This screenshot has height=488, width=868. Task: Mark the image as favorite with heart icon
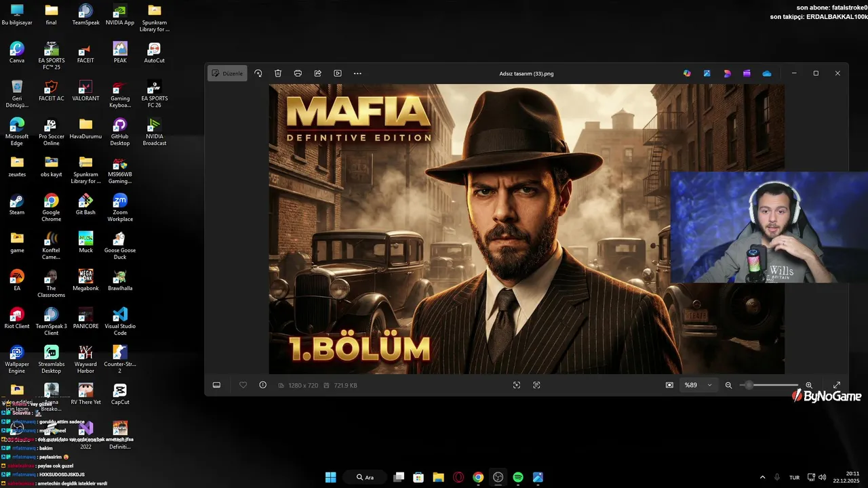pyautogui.click(x=243, y=385)
